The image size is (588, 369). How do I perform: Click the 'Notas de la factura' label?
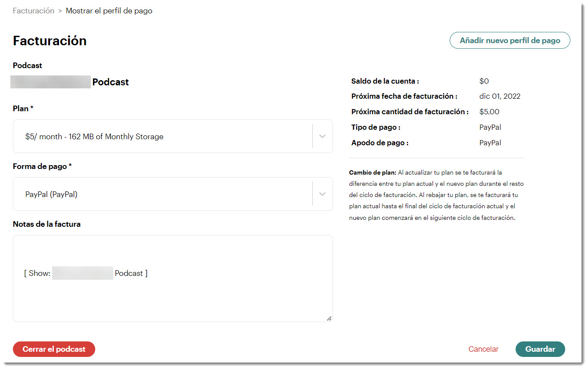point(47,224)
